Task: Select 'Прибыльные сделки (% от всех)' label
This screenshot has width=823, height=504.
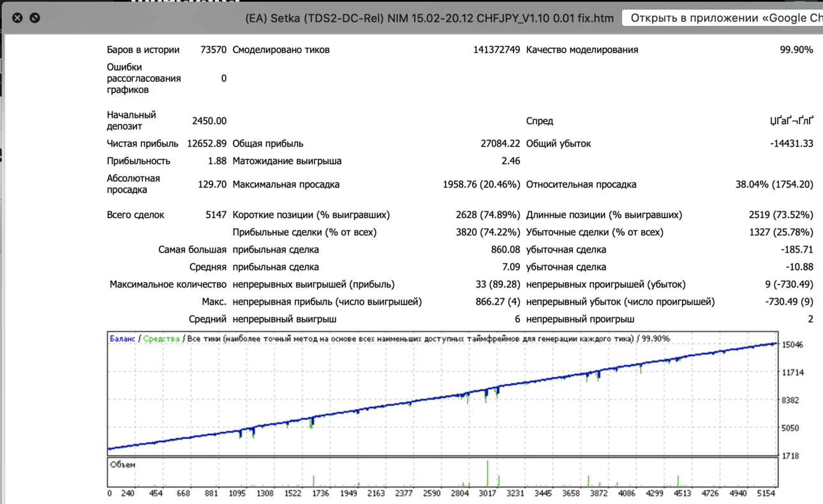Action: pyautogui.click(x=304, y=232)
